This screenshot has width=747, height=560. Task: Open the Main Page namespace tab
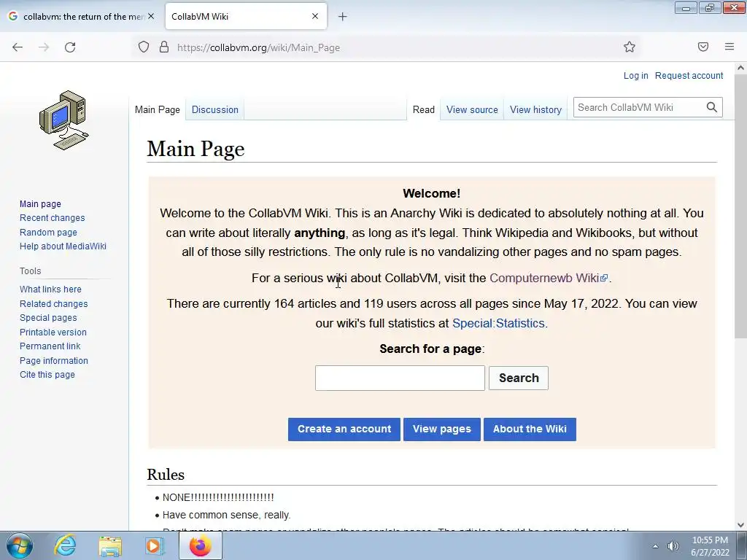(158, 109)
